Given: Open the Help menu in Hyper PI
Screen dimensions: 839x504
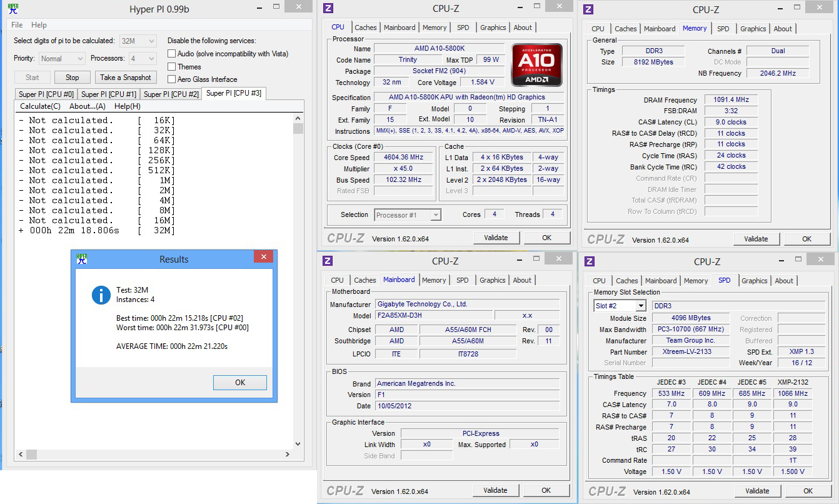Looking at the screenshot, I should coord(39,25).
